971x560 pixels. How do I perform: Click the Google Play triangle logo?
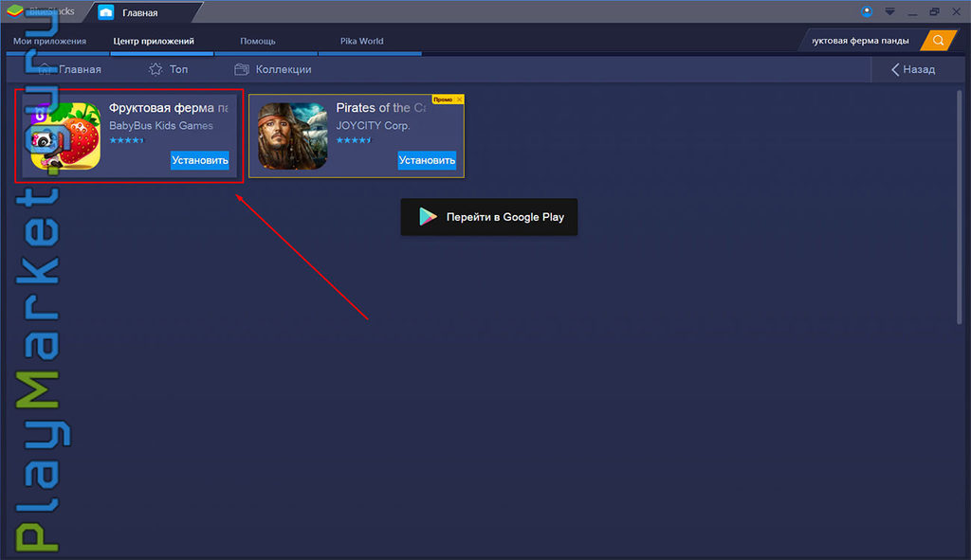[428, 217]
